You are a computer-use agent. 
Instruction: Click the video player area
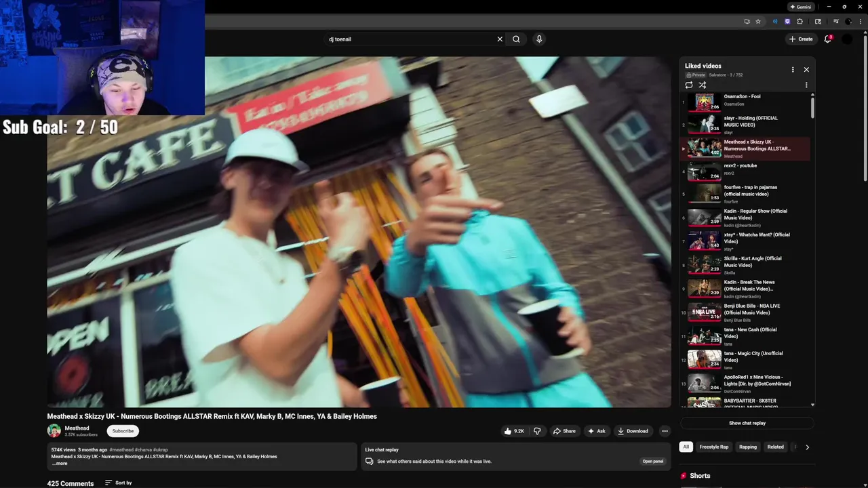[x=359, y=232]
